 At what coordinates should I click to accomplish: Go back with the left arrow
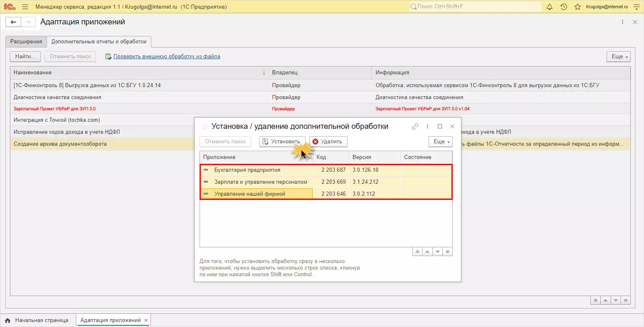(x=13, y=22)
